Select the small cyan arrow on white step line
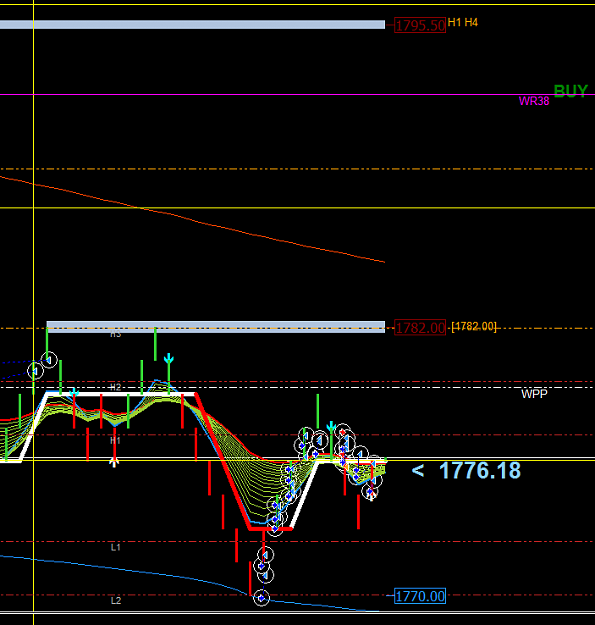The width and height of the screenshot is (595, 625). tap(74, 393)
